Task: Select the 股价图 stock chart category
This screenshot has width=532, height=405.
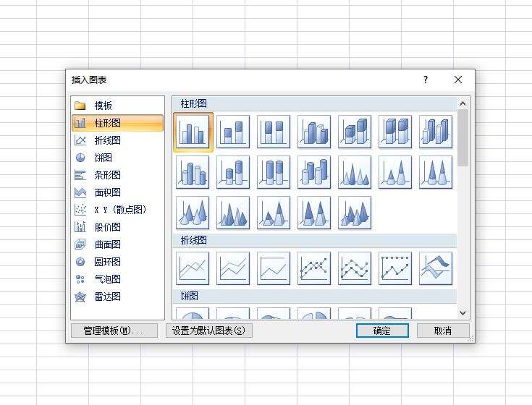Action: [x=117, y=227]
